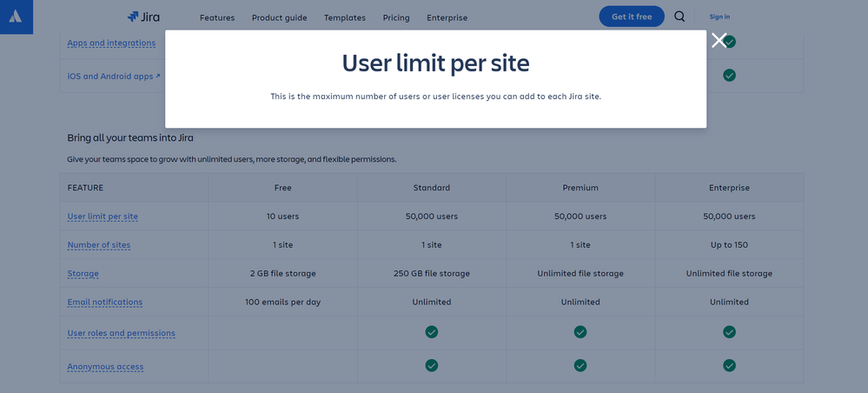Click Standard checkmark for User roles and permissions
Screen dimensions: 868x393
point(431,332)
